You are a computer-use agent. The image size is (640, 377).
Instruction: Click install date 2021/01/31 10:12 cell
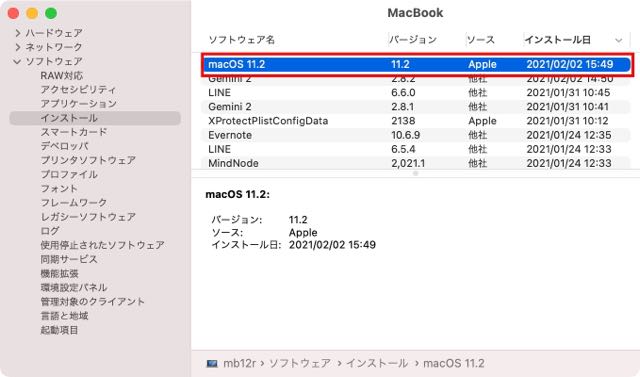pos(567,121)
